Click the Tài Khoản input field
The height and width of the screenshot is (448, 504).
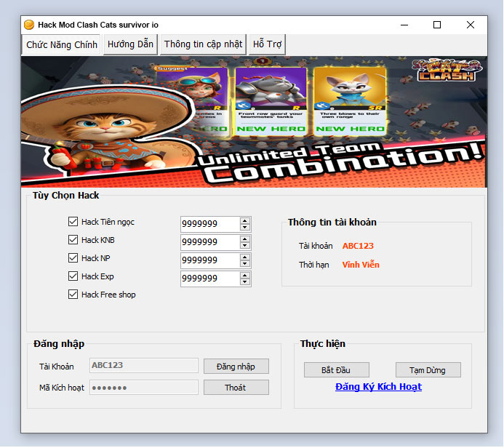(144, 365)
